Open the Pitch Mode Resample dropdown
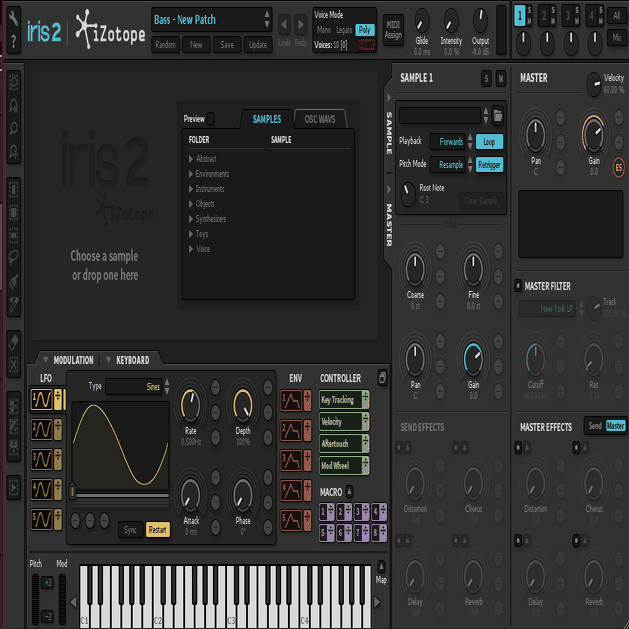This screenshot has width=629, height=629. coord(448,164)
